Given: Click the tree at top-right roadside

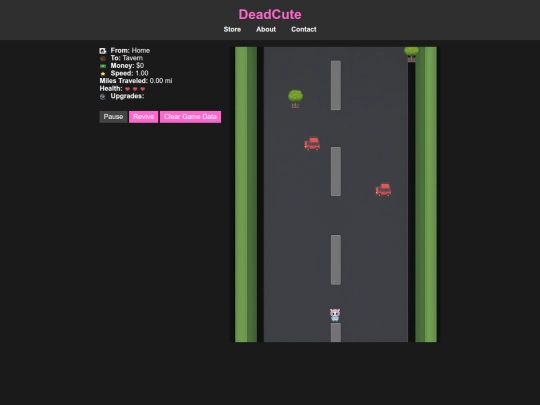Looking at the screenshot, I should pyautogui.click(x=412, y=54).
